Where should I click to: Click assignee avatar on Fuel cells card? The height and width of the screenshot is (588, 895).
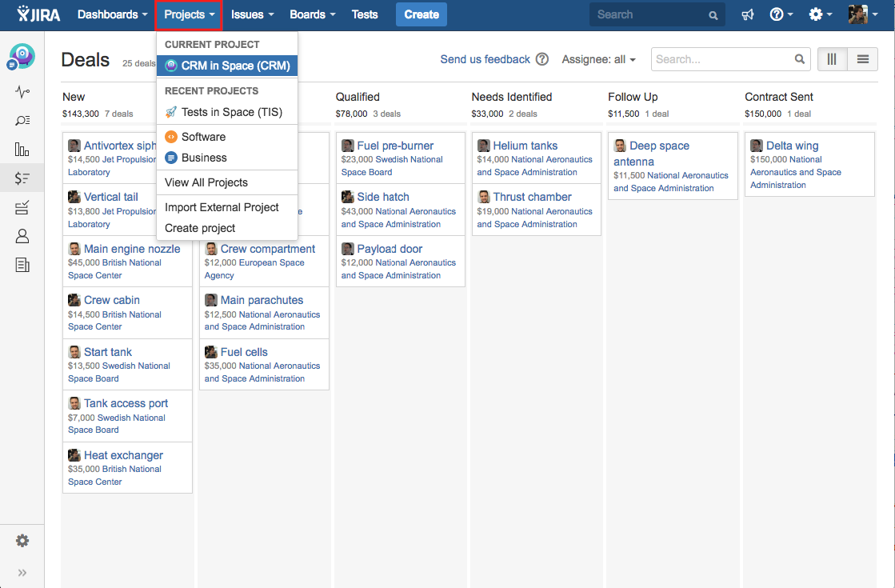point(210,352)
